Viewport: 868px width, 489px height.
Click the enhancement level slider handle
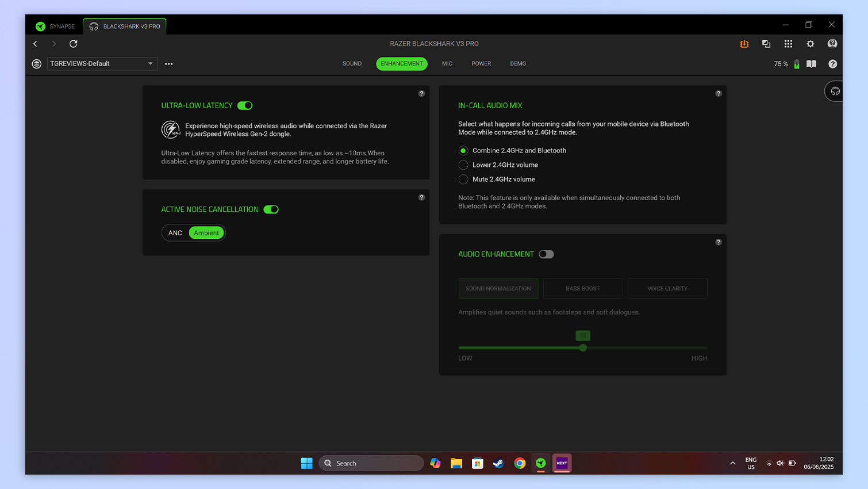[x=583, y=347]
